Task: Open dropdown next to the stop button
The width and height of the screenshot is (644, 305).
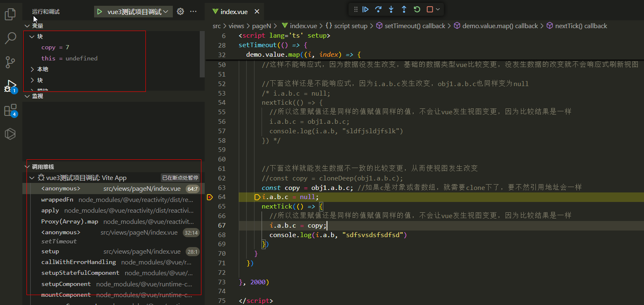Action: [x=438, y=9]
